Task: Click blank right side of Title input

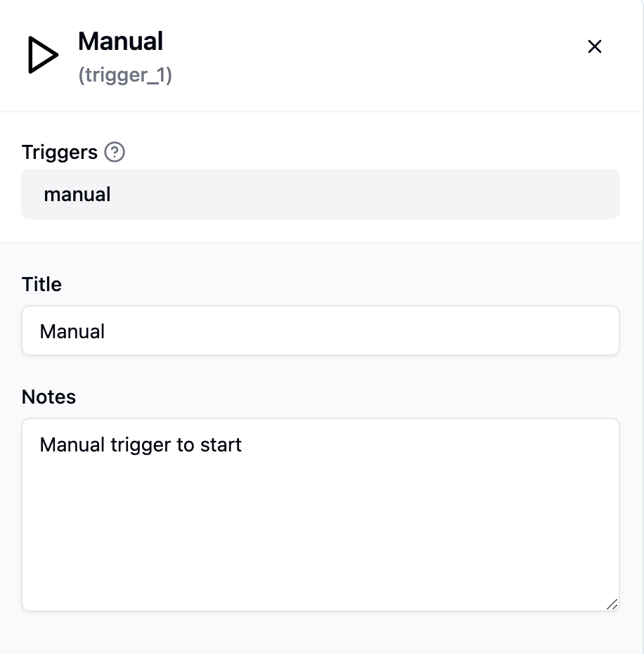Action: [457, 331]
